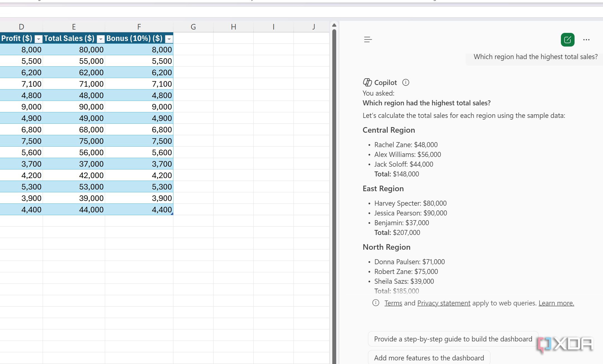Open the Copilot conversation list menu icon
The width and height of the screenshot is (603, 364).
(x=368, y=40)
